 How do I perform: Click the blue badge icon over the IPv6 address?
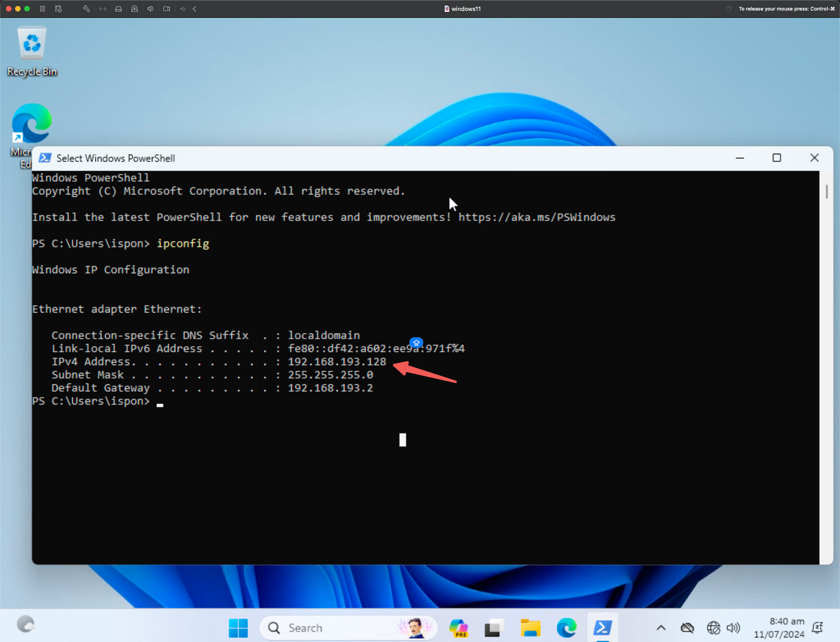click(416, 343)
